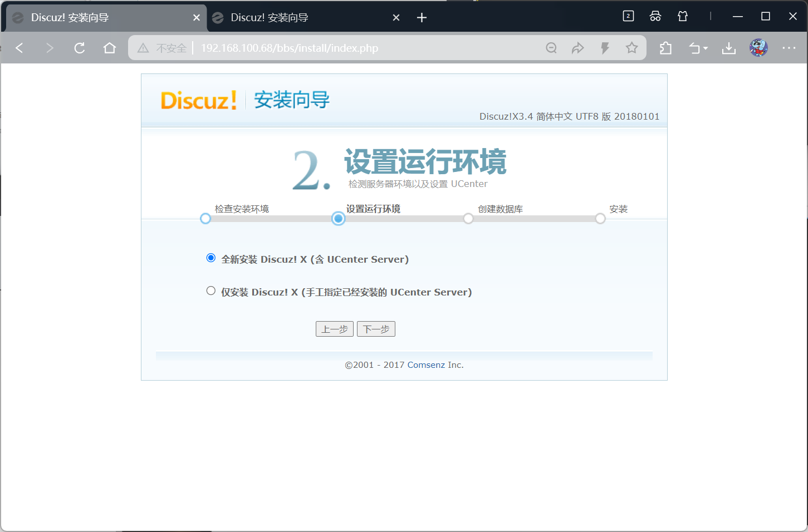Click the lightning bolt icon in address bar

pos(605,48)
